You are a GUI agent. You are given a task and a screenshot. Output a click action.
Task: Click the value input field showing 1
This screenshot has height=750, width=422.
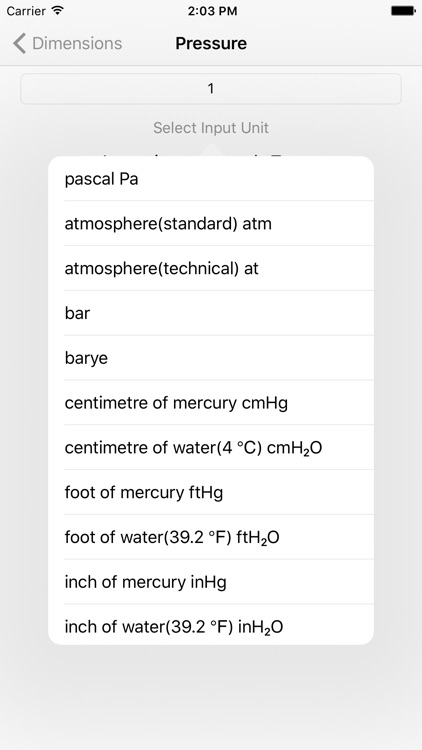[x=211, y=88]
